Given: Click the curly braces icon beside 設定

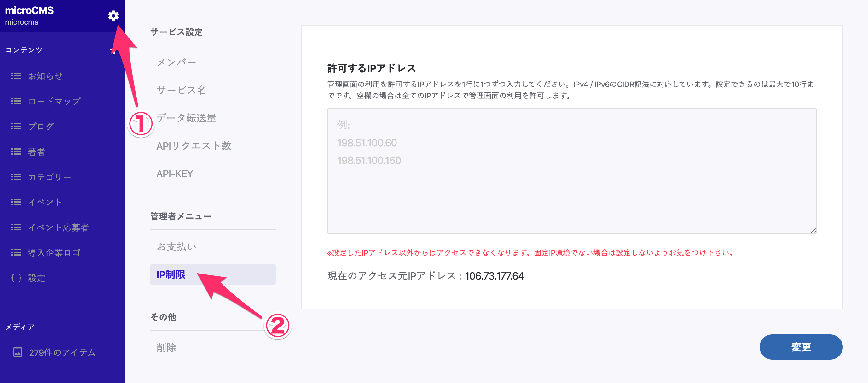Looking at the screenshot, I should pos(16,278).
